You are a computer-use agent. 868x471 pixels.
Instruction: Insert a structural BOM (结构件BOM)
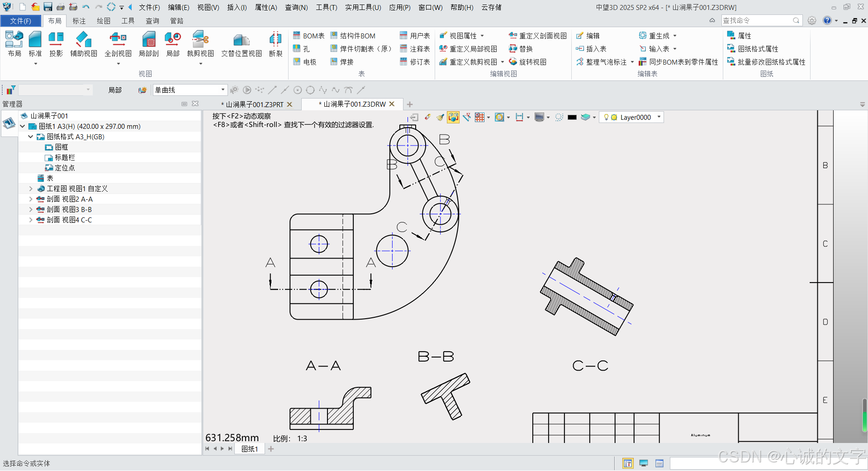tap(353, 36)
